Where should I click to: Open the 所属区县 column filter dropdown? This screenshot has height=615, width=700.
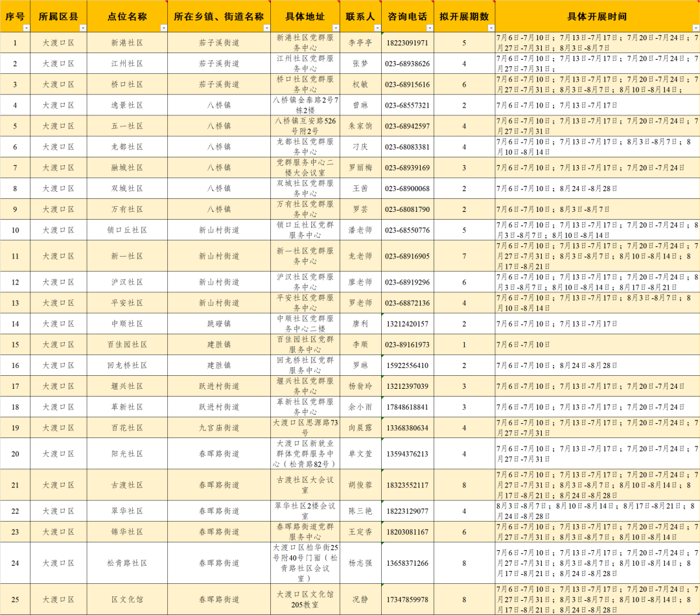(x=82, y=28)
